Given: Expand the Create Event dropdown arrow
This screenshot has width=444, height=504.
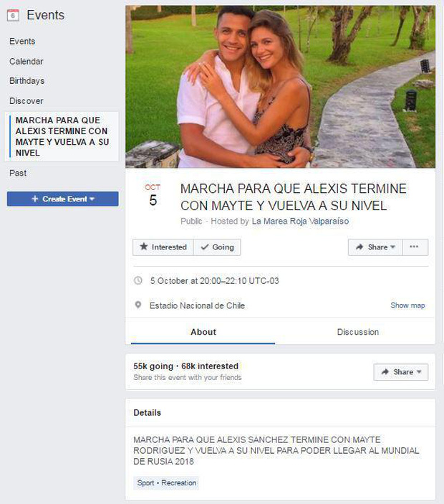Looking at the screenshot, I should tap(92, 199).
